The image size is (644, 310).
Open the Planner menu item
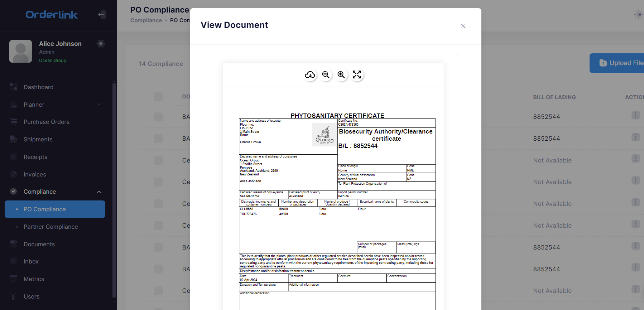click(x=34, y=105)
